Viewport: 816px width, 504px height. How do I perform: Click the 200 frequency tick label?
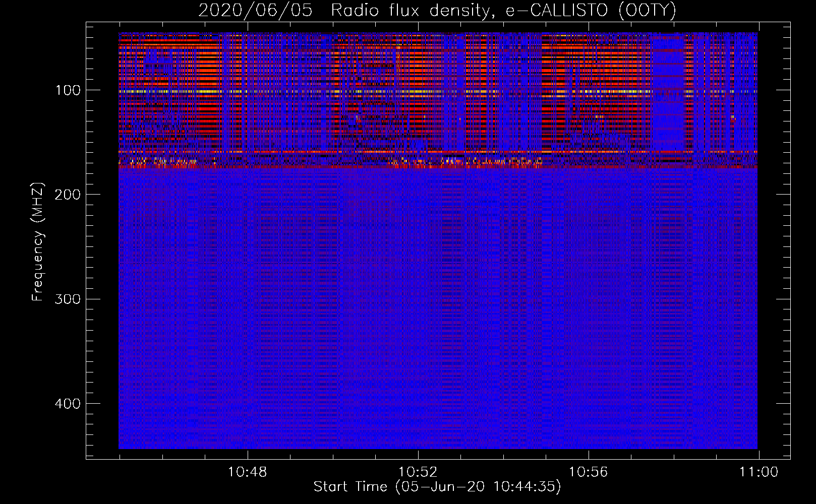pos(67,195)
